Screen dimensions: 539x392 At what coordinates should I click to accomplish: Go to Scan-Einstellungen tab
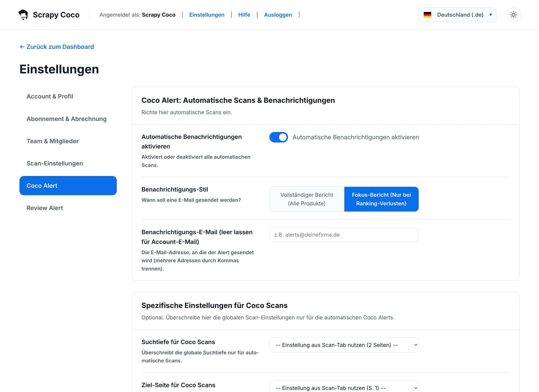click(68, 164)
